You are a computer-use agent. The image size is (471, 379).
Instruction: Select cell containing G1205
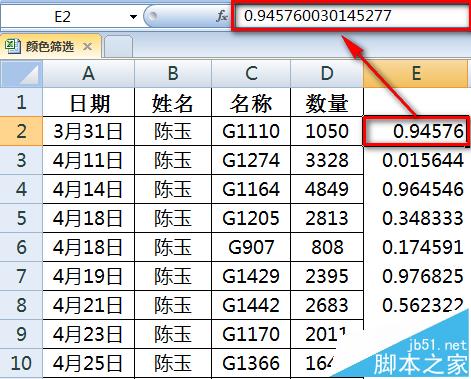click(251, 218)
